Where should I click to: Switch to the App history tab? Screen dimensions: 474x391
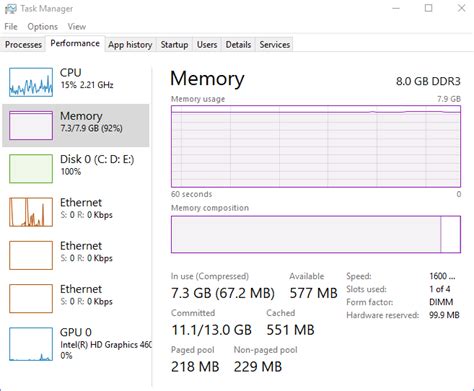[130, 45]
